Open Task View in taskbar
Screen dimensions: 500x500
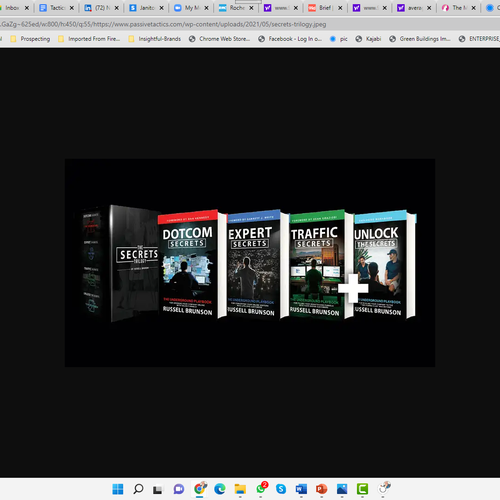pos(158,489)
